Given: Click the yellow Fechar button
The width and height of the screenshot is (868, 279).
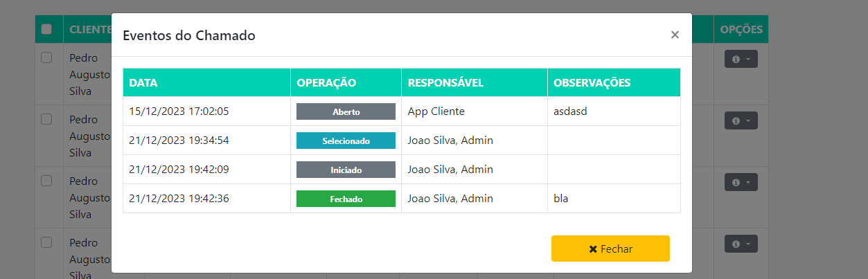Looking at the screenshot, I should click(x=610, y=249).
